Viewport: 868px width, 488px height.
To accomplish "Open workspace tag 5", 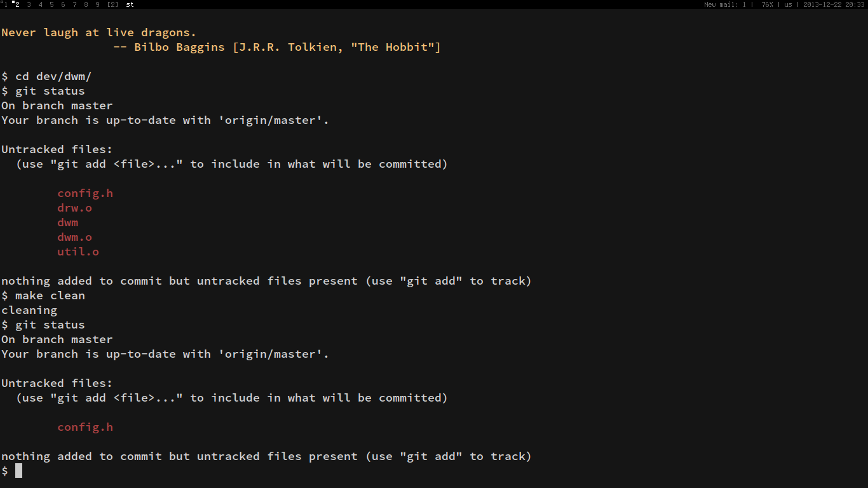I will 51,4.
